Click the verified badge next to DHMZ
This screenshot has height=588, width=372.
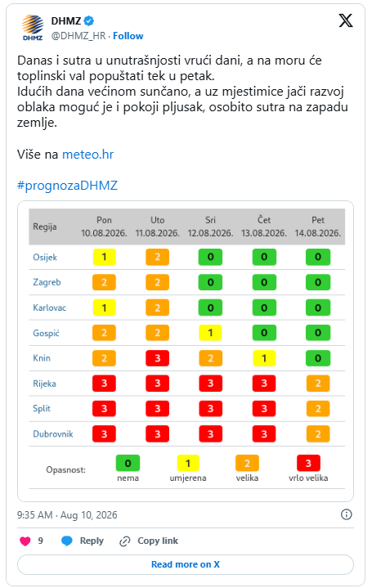point(89,21)
